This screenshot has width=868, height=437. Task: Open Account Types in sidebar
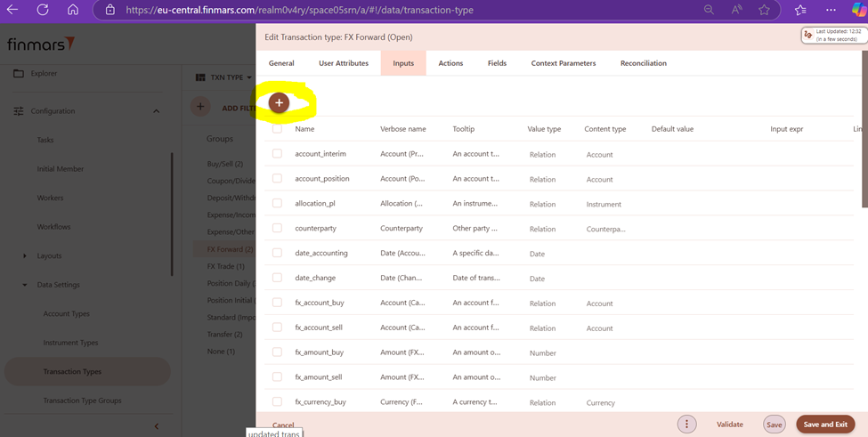[67, 313]
